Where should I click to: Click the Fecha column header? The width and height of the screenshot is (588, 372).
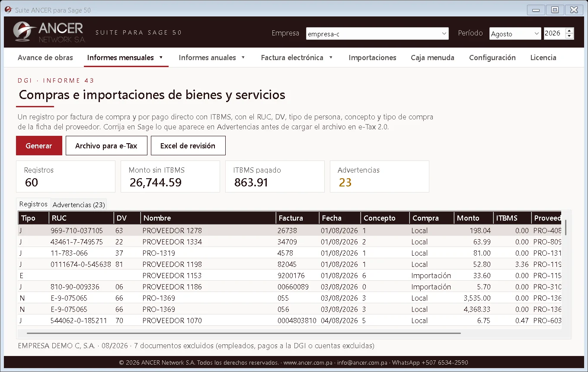pyautogui.click(x=339, y=218)
